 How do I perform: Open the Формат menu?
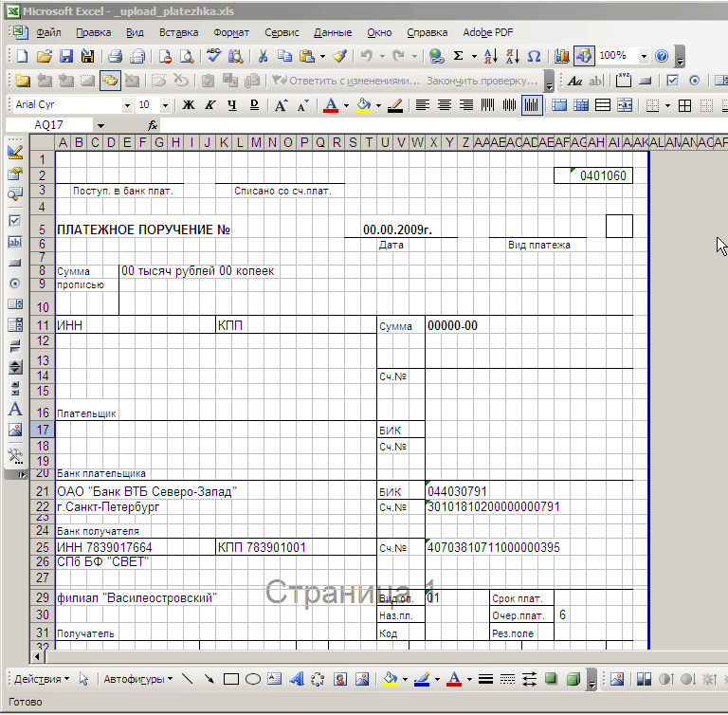tap(231, 32)
